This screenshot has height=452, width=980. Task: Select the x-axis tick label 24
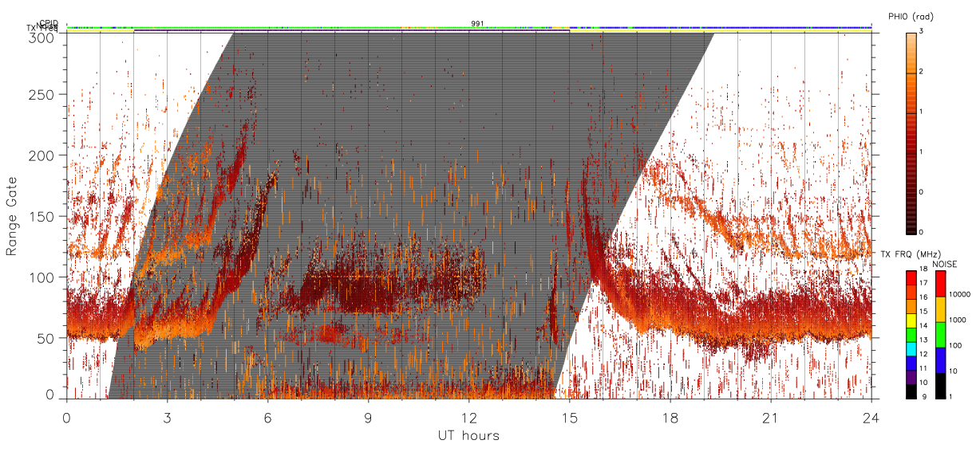tap(871, 418)
